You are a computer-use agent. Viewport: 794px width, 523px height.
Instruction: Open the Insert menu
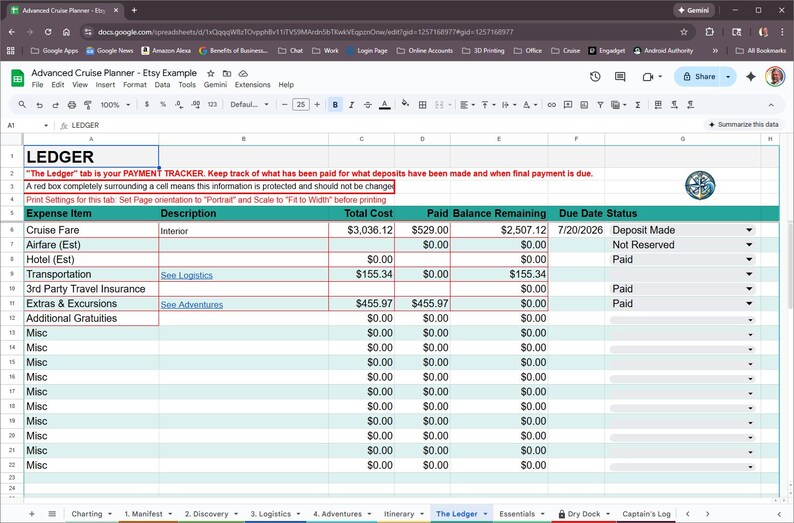(105, 85)
